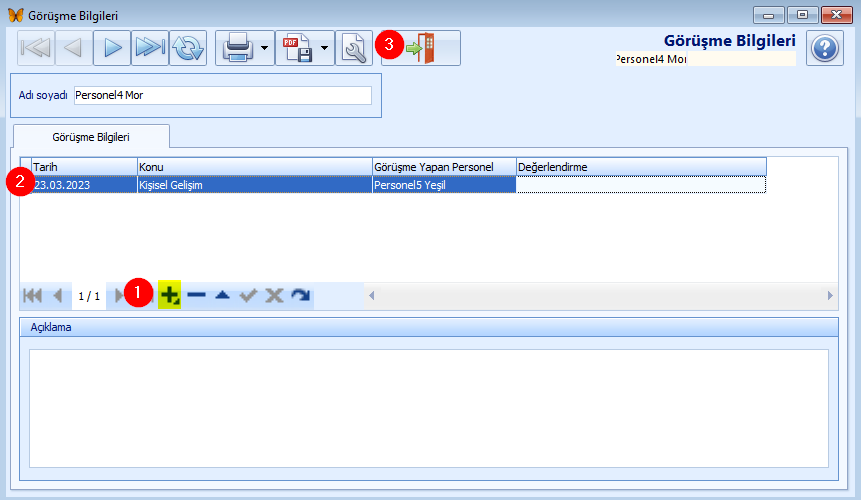861x500 pixels.
Task: Click the grid refresh arrow icon
Action: click(x=300, y=296)
